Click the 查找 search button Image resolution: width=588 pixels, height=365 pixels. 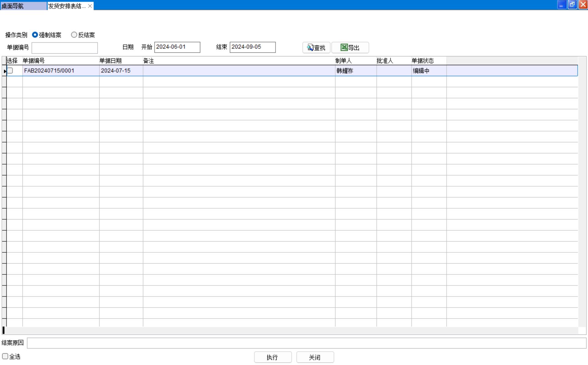pos(316,47)
